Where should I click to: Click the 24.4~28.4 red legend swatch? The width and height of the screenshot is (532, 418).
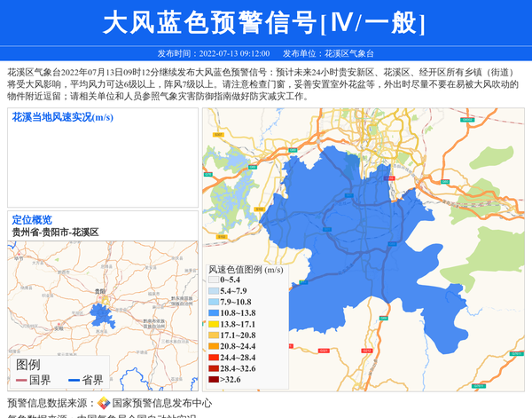214,358
